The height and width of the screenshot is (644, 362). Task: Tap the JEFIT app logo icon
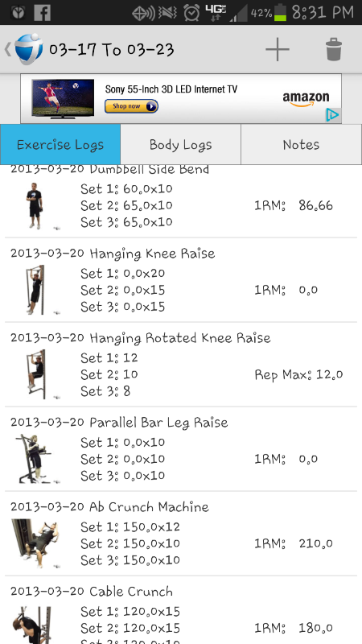tap(29, 49)
